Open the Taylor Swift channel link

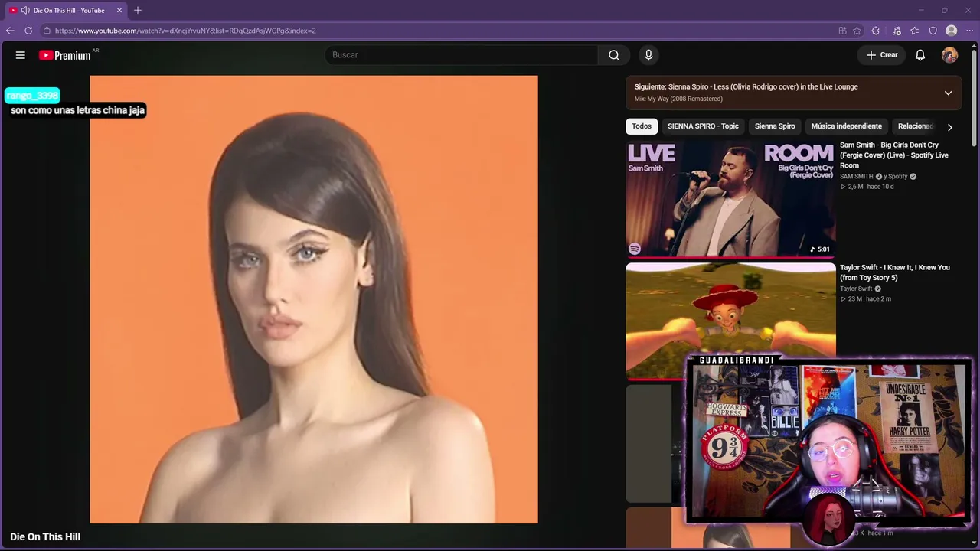[856, 289]
